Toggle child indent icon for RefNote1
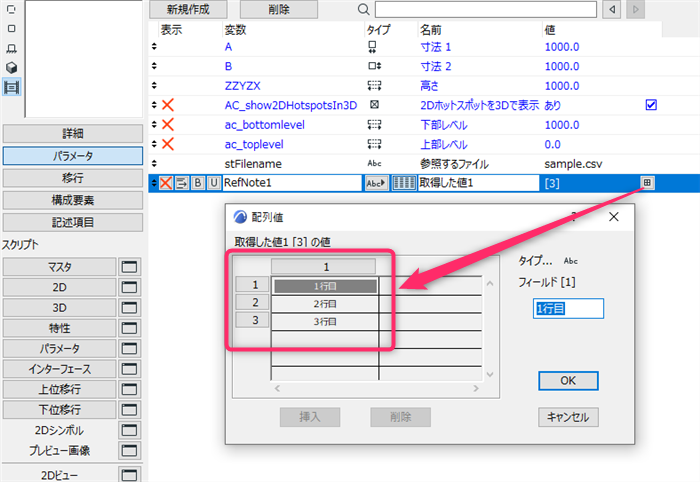Viewport: 700px width, 482px height. pyautogui.click(x=182, y=183)
